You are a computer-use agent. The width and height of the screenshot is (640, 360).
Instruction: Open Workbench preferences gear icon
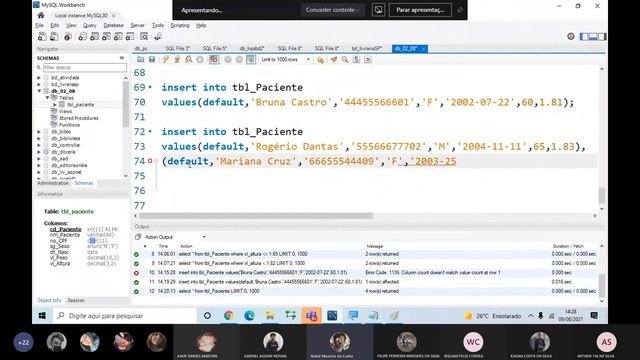tap(571, 36)
